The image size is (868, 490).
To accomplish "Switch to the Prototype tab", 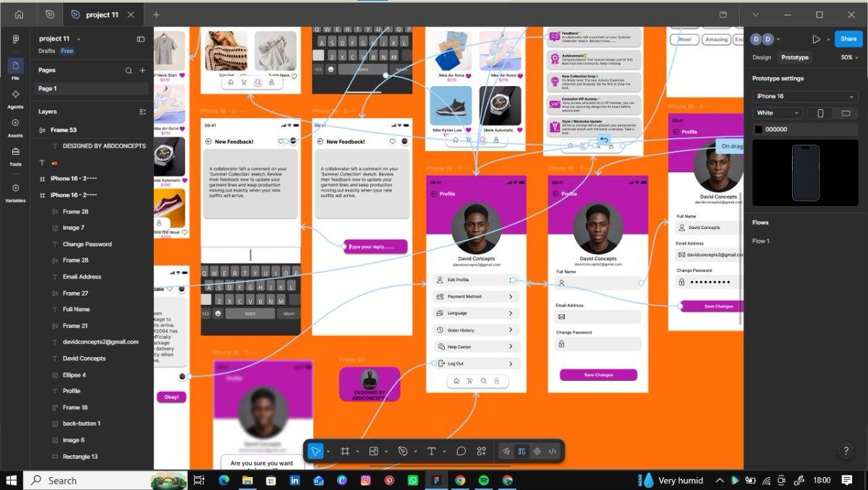I will click(795, 57).
